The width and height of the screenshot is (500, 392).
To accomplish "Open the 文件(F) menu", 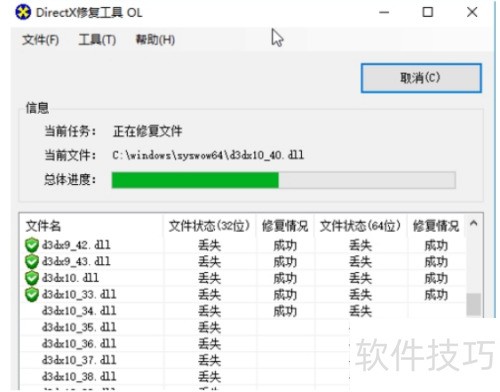I will [x=41, y=40].
